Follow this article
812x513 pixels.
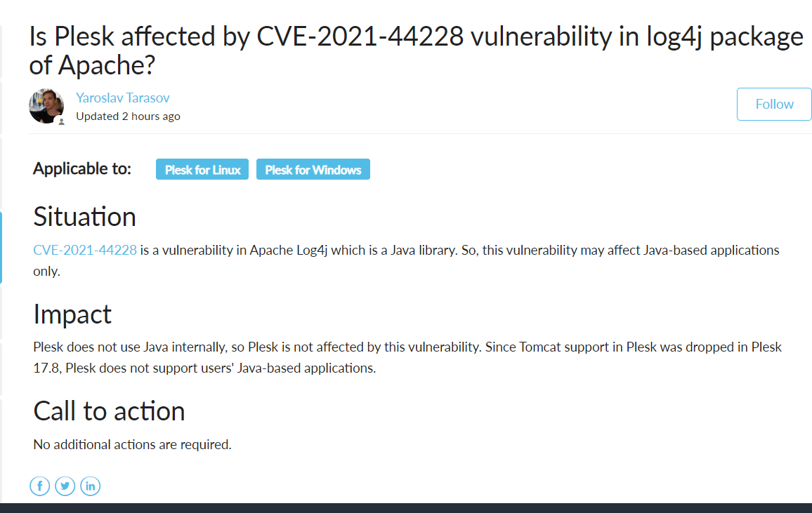(774, 104)
